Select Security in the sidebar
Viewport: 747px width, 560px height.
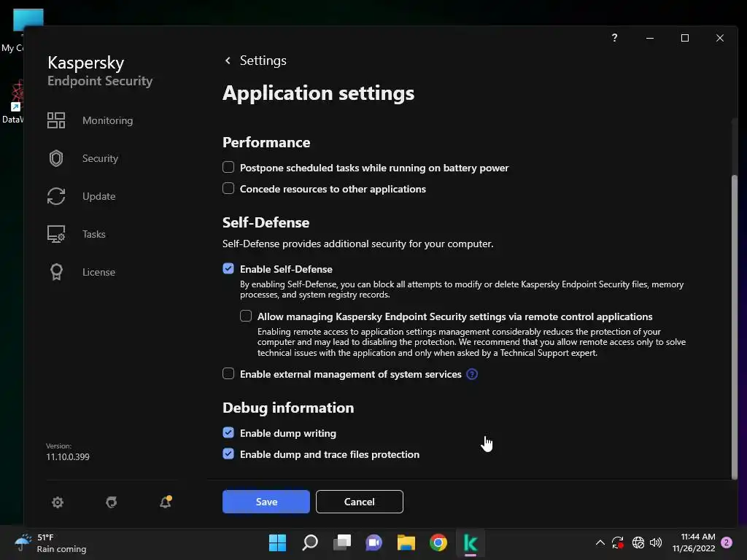(x=100, y=158)
